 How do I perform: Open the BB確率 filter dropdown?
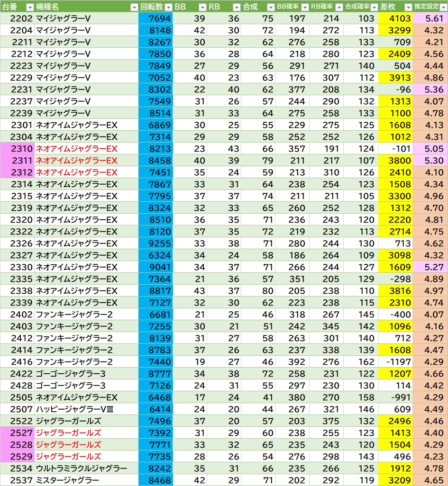pos(305,7)
